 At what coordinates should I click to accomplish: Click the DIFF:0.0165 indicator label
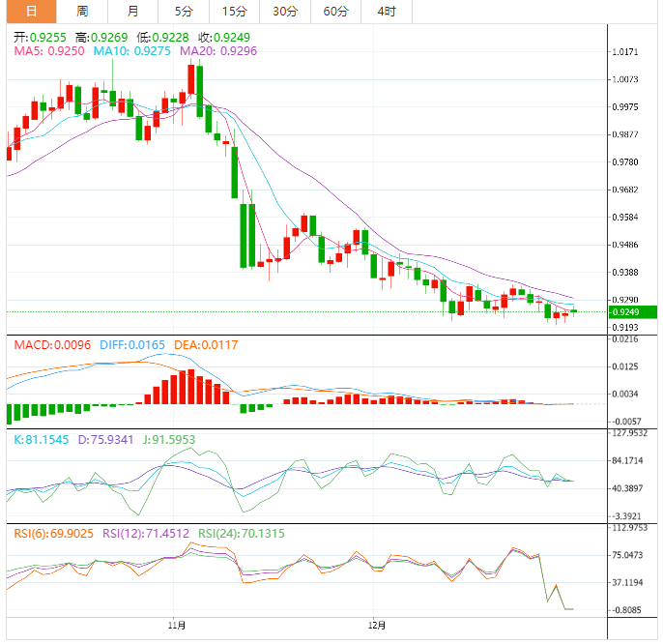point(132,345)
